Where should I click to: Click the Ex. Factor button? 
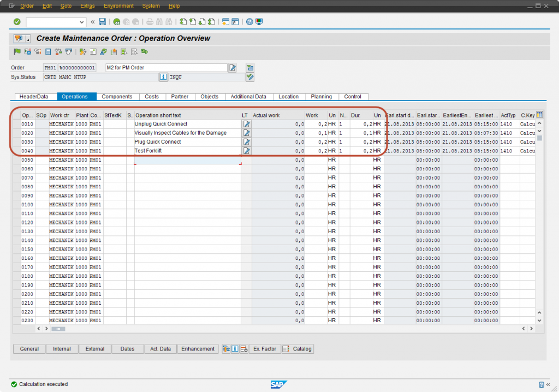coord(265,348)
